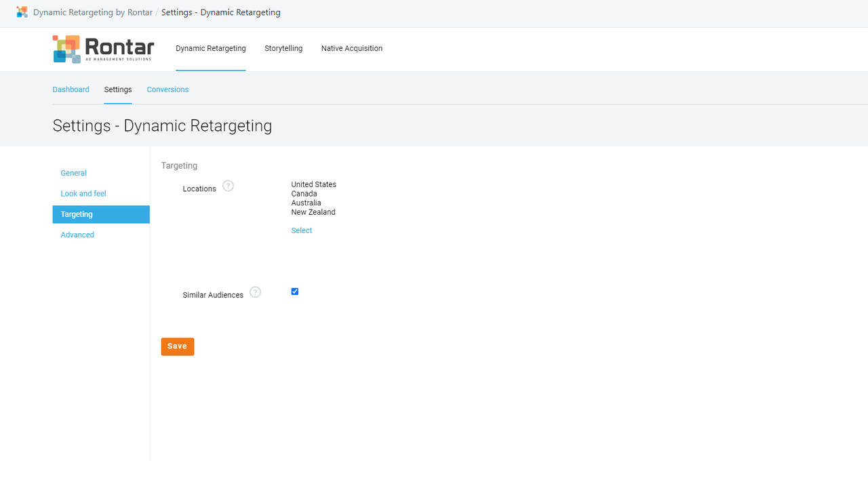The height and width of the screenshot is (488, 868).
Task: Select the highlighted Targeting sidebar item
Action: 76,213
